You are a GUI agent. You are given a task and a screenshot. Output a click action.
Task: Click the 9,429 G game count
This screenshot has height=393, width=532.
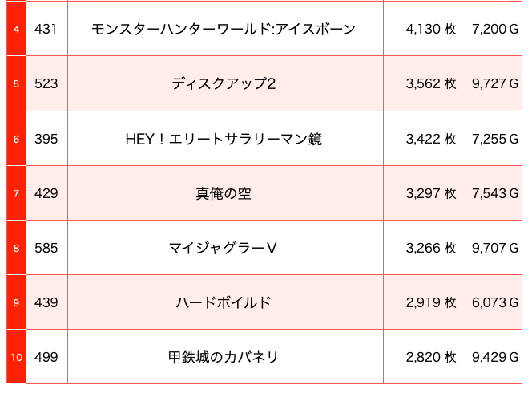(495, 358)
